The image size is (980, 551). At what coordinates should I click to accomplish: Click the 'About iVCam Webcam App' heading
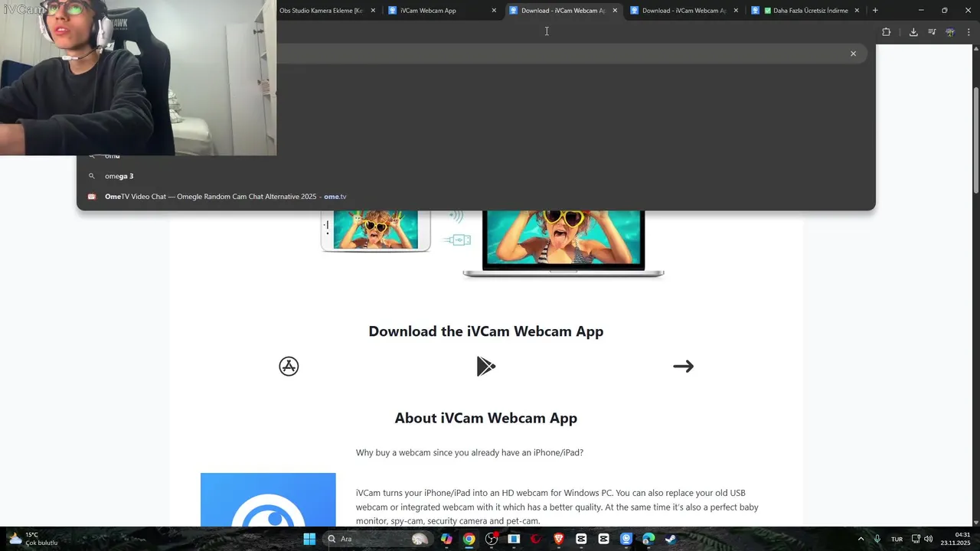point(486,418)
